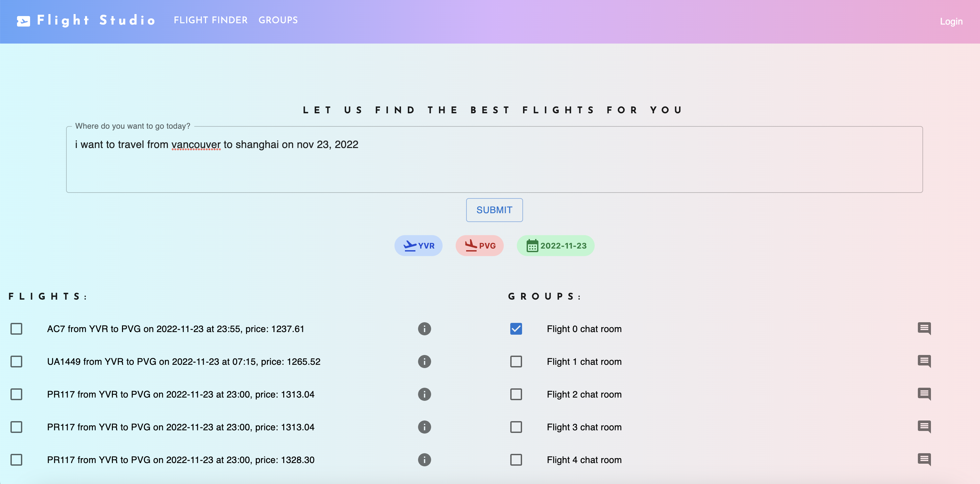Select the AC7 flight checkbox
980x484 pixels.
[16, 329]
